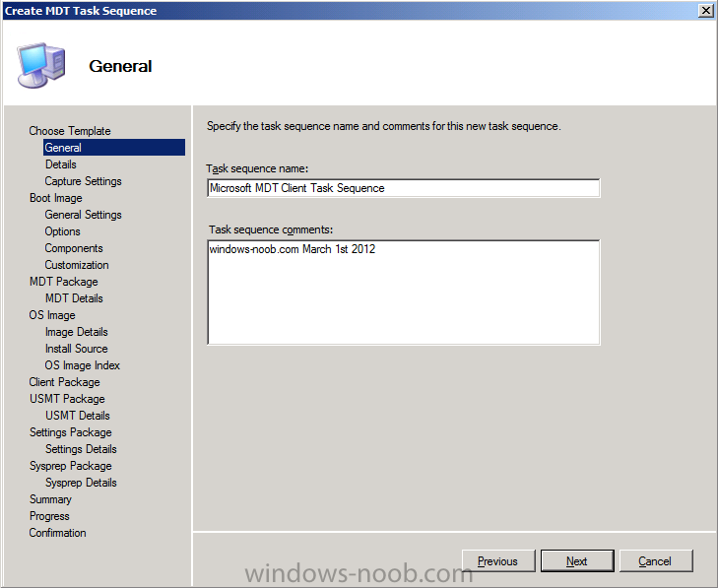This screenshot has height=588, width=718.
Task: Go back with the Previous button
Action: pos(498,561)
